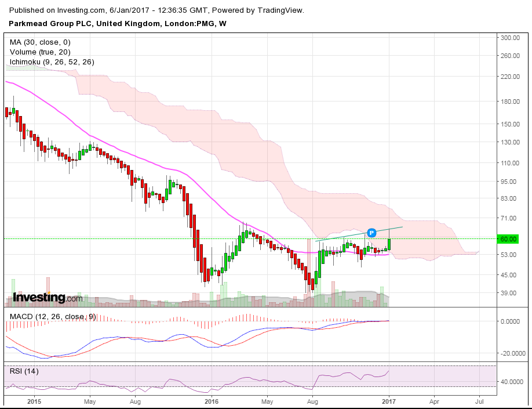Click the 71.00 price axis label

pos(509,219)
